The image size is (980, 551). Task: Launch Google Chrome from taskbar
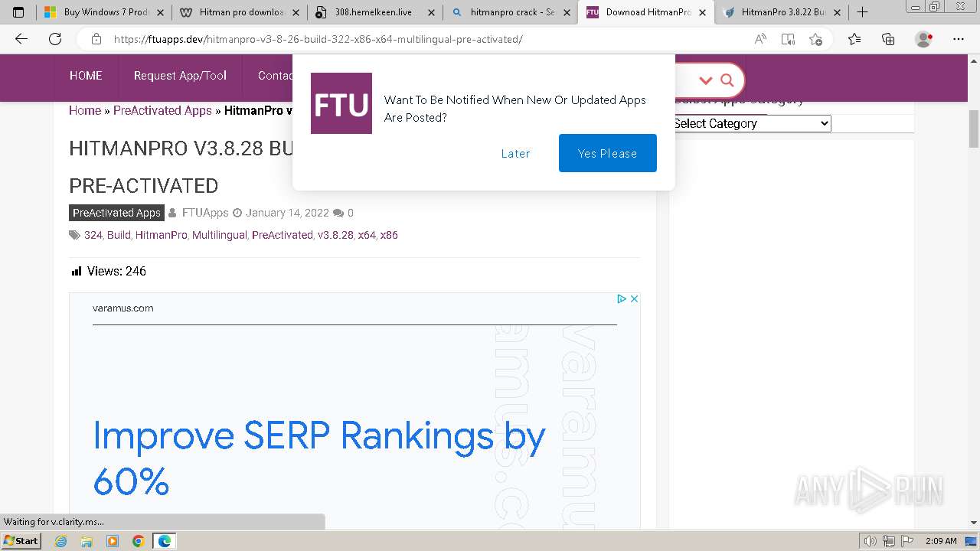138,541
